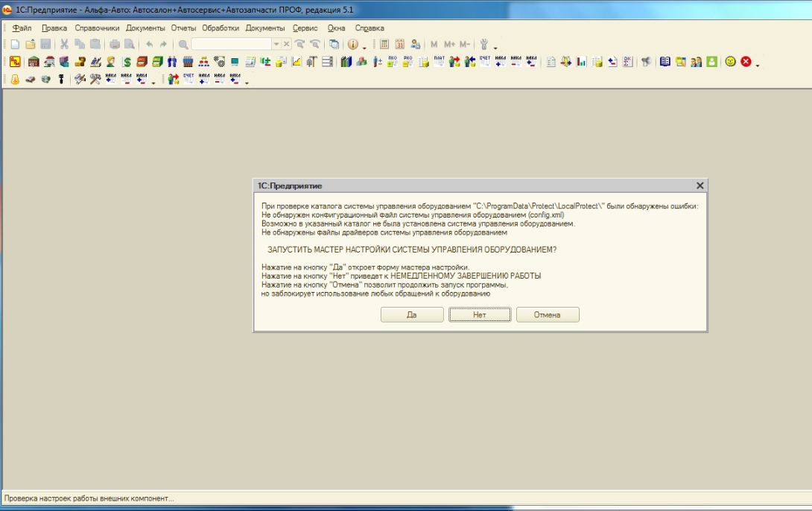Open the Отчеты menu
This screenshot has height=511, width=812.
[183, 28]
